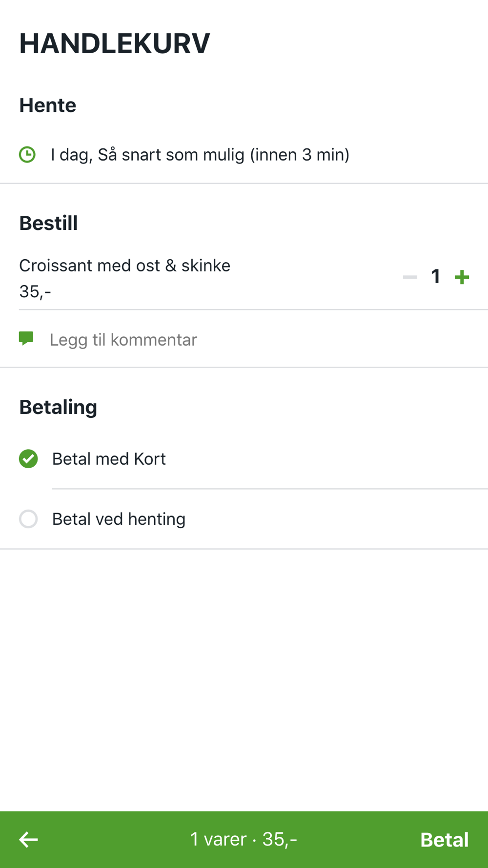Click the 35,- price under the croissant
The height and width of the screenshot is (868, 488).
pyautogui.click(x=35, y=291)
